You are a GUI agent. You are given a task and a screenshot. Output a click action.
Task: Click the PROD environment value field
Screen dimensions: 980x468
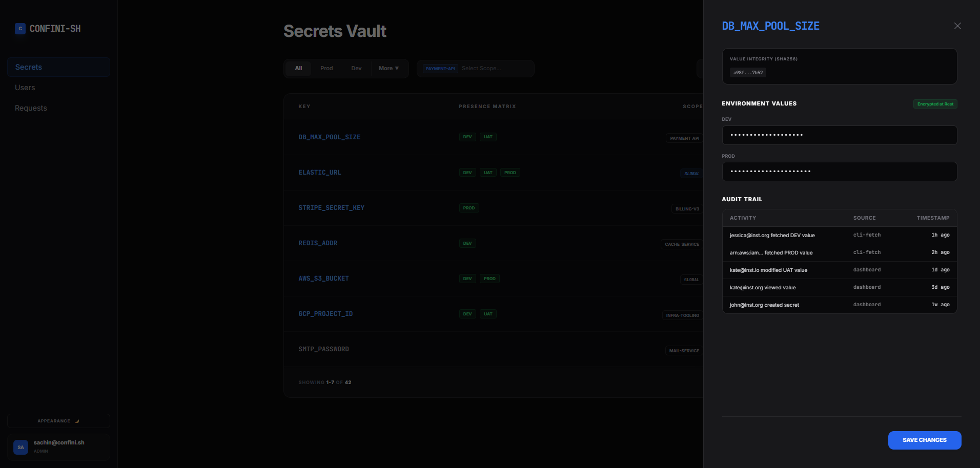click(x=839, y=172)
